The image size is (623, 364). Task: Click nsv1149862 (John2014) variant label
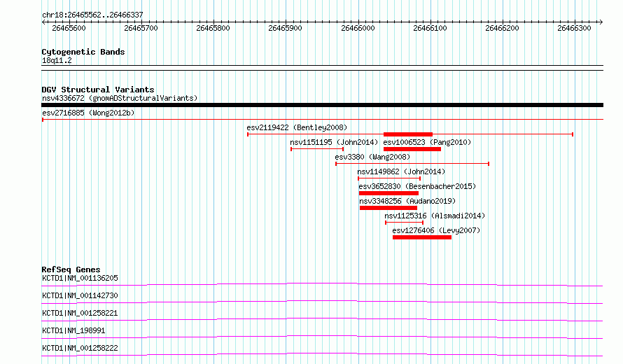(x=401, y=171)
